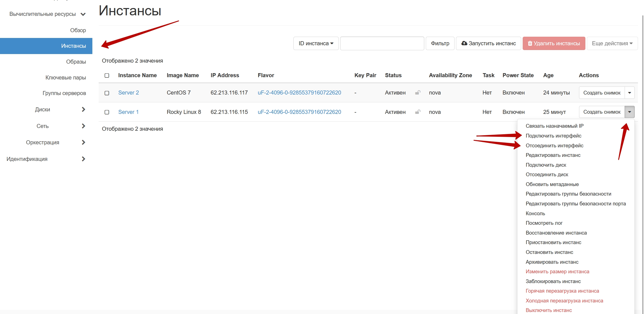This screenshot has width=644, height=314.
Task: Open Server 2 actions dropdown arrow
Action: pyautogui.click(x=629, y=93)
